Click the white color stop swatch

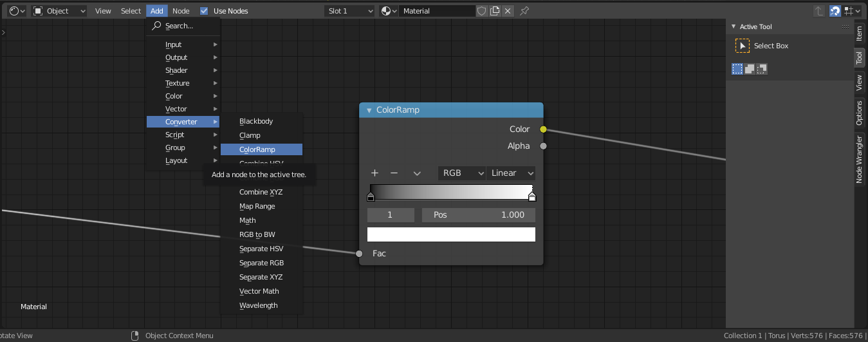coord(451,234)
